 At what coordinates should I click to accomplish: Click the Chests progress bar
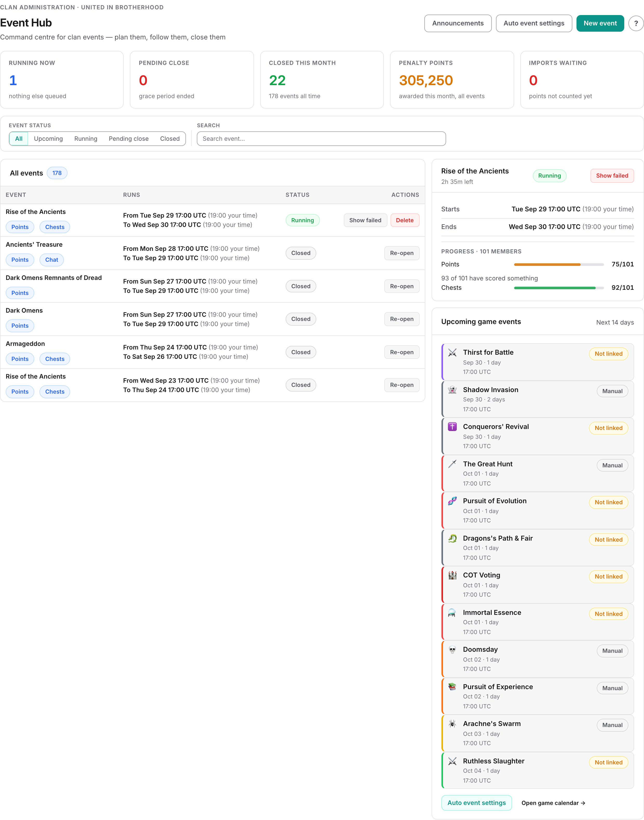tap(559, 288)
